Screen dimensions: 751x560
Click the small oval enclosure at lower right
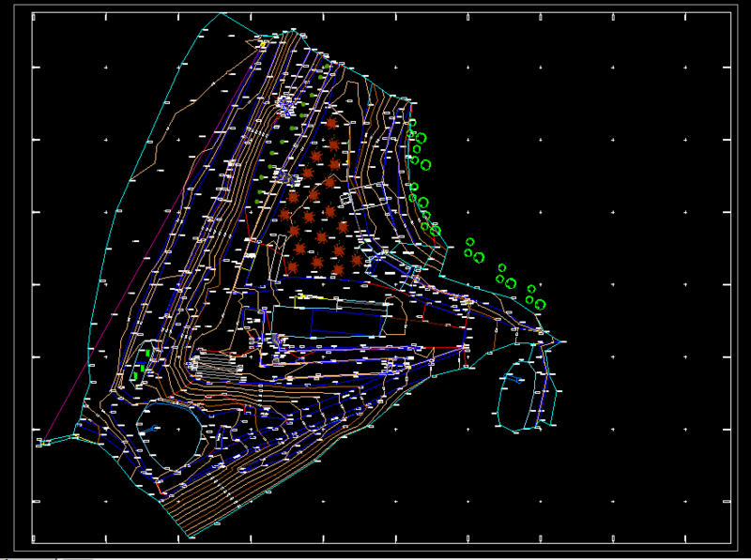(x=514, y=399)
